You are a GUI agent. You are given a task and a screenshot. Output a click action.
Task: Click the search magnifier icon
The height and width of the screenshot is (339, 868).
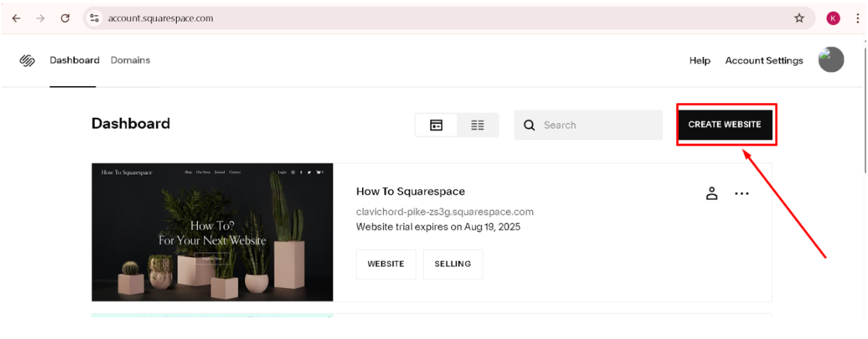pos(529,125)
